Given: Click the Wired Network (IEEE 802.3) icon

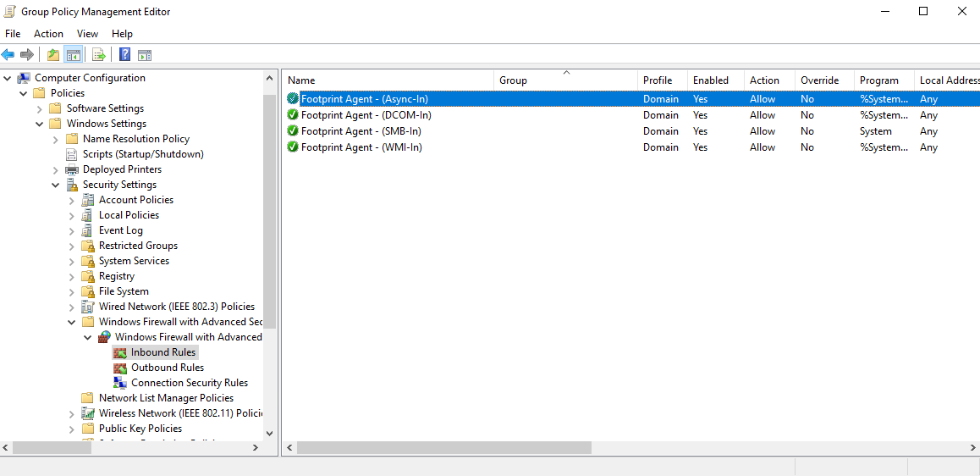Looking at the screenshot, I should pos(88,307).
